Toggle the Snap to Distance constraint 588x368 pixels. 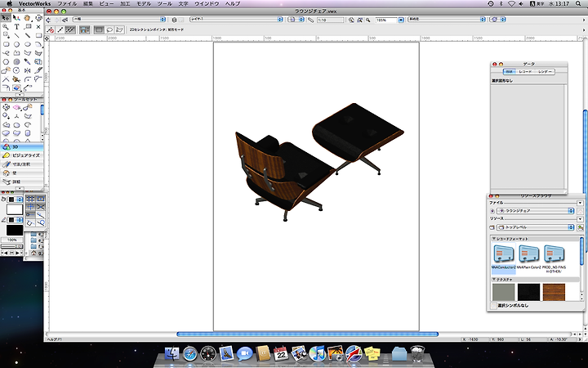click(41, 215)
